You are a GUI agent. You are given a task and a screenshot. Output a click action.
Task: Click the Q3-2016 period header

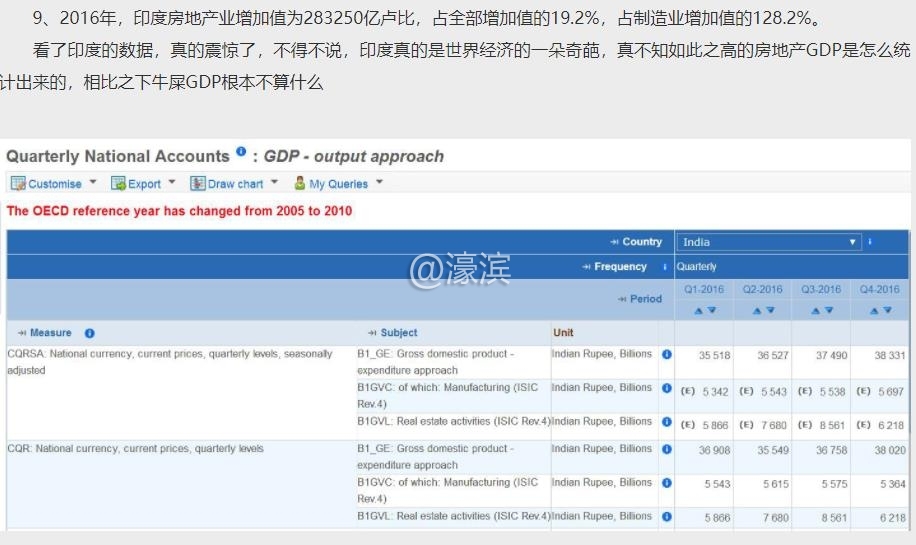[821, 289]
